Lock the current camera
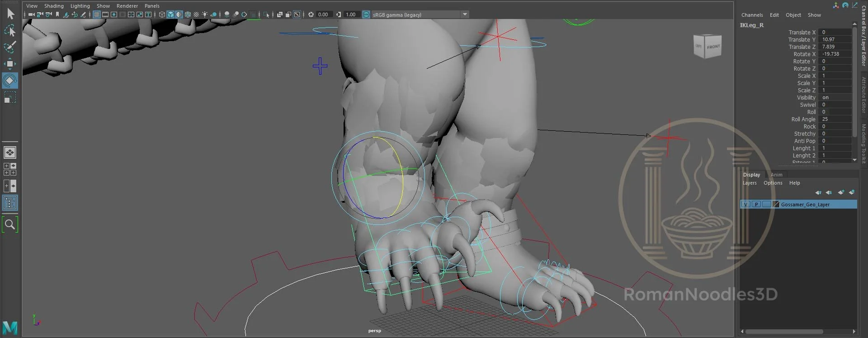868x338 pixels. (40, 14)
